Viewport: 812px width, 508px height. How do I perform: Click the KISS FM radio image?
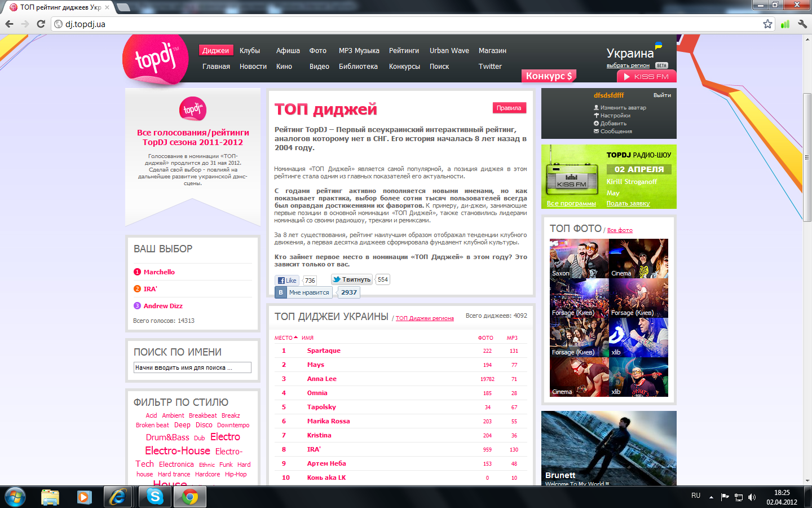[572, 178]
